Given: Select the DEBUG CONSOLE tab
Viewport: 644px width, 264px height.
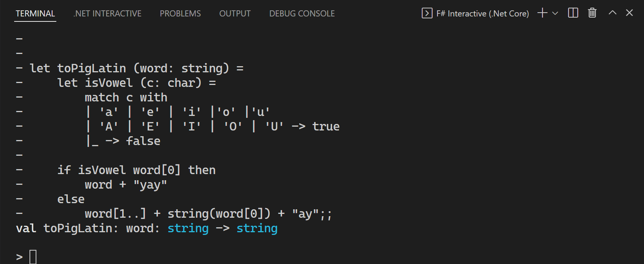Looking at the screenshot, I should [302, 13].
